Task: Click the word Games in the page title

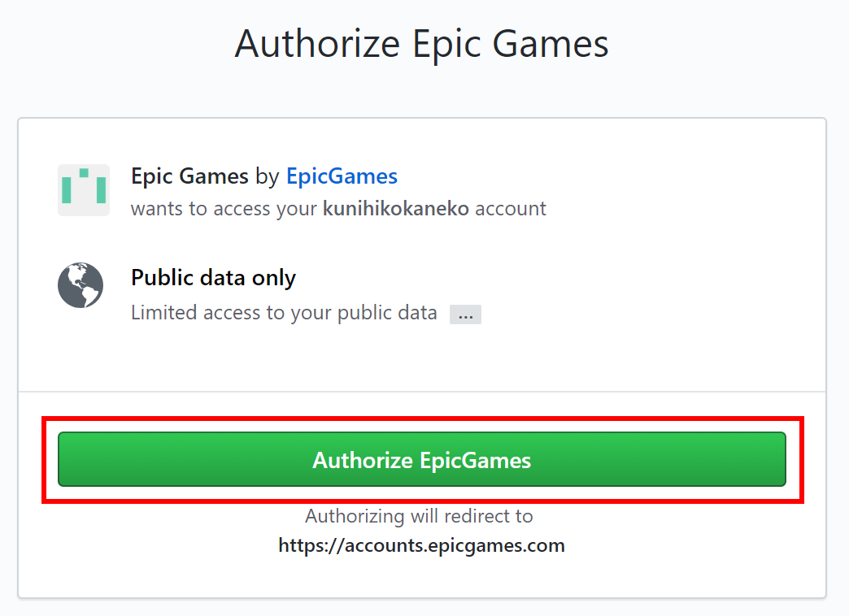Action: (x=551, y=44)
